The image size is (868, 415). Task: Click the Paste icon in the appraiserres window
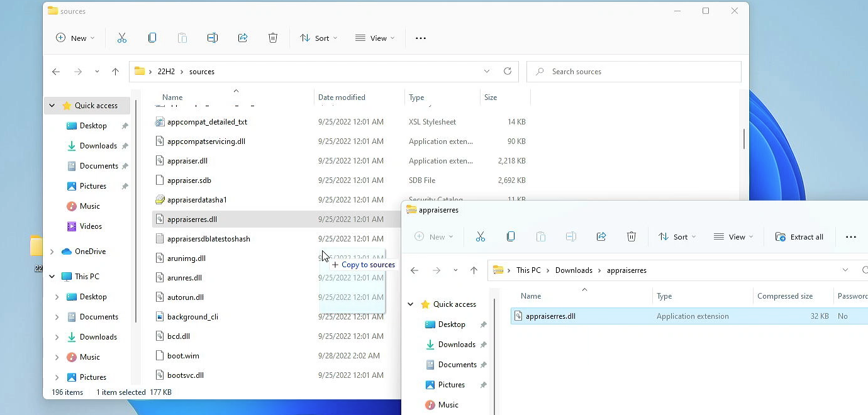tap(540, 236)
